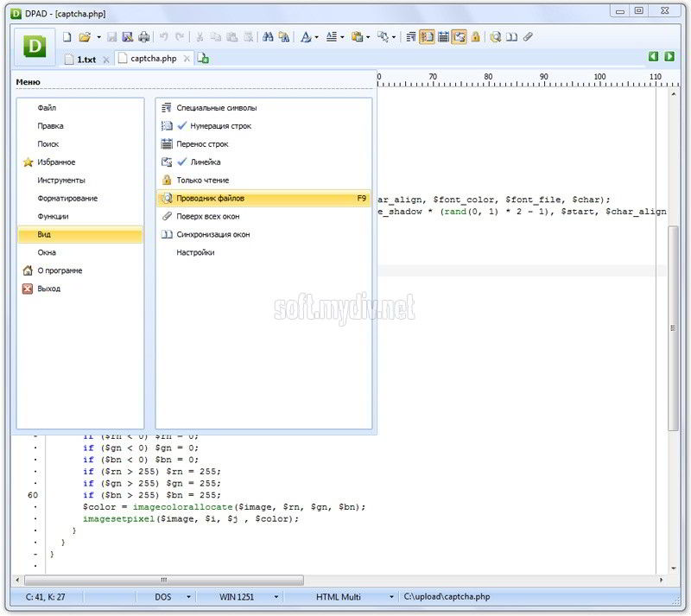This screenshot has height=616, width=691.
Task: Toggle the Линейка ruler option
Action: [206, 162]
